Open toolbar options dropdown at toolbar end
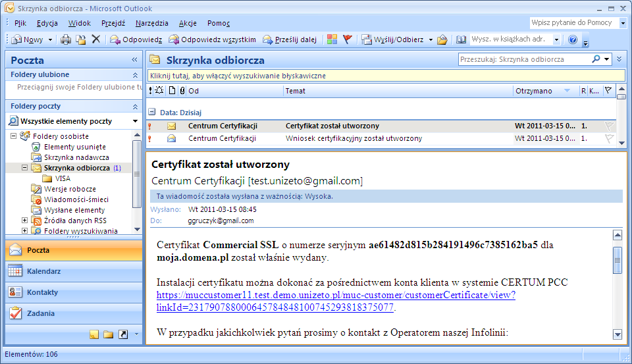The width and height of the screenshot is (632, 364). click(586, 42)
